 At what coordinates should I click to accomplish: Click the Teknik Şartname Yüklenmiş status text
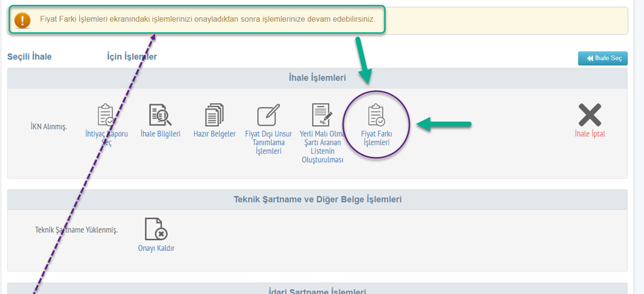(76, 230)
